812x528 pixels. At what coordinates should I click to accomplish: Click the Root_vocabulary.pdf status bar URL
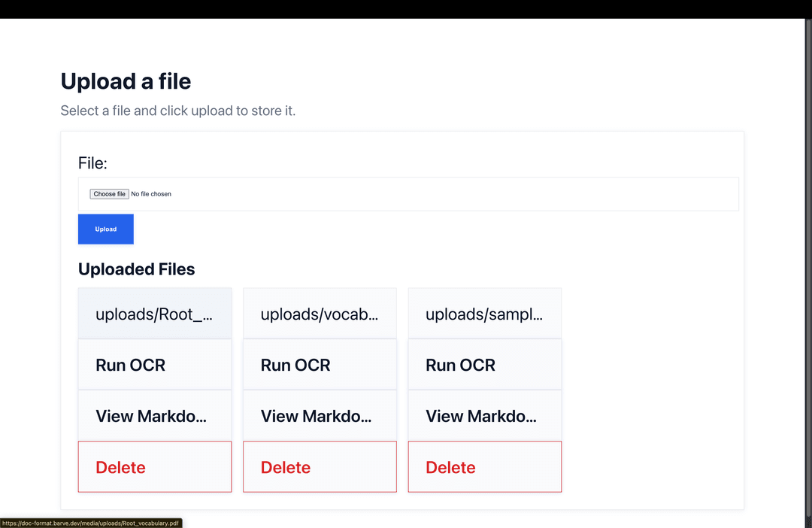(90, 522)
